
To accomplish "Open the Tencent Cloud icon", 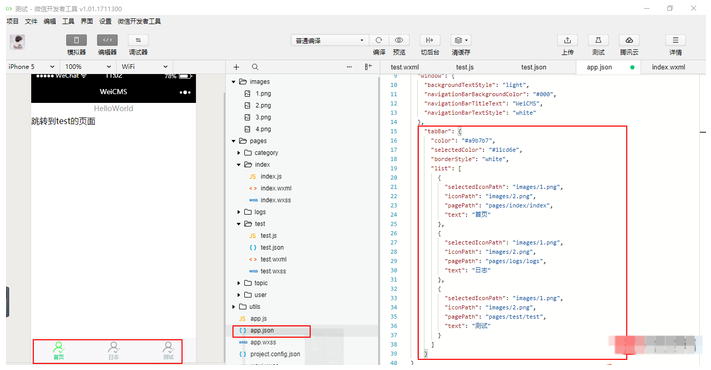I will pyautogui.click(x=629, y=40).
